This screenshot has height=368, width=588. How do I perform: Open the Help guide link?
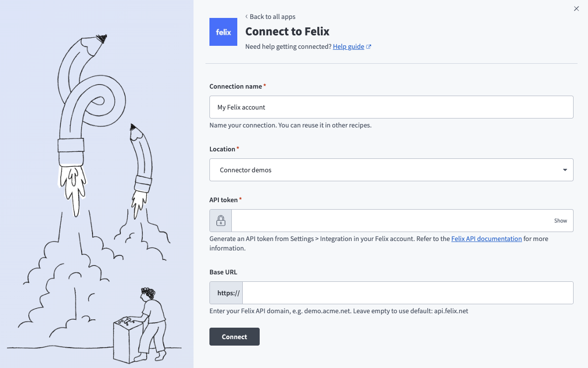[348, 47]
